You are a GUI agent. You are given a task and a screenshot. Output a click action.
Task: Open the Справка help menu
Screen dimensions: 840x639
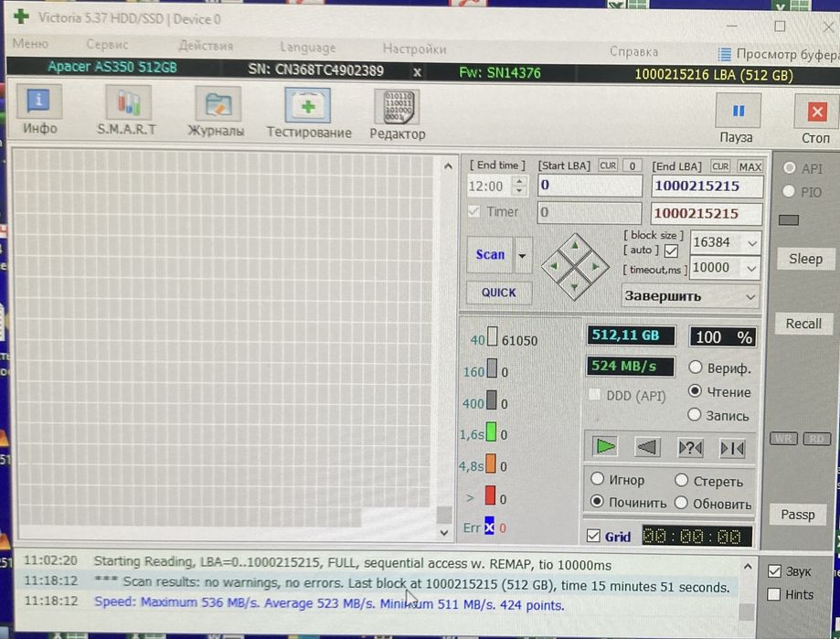(633, 52)
